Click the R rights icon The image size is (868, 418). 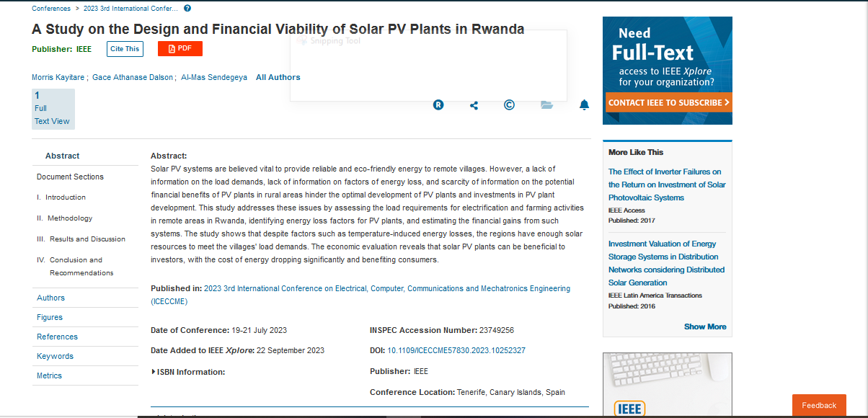[x=438, y=105]
